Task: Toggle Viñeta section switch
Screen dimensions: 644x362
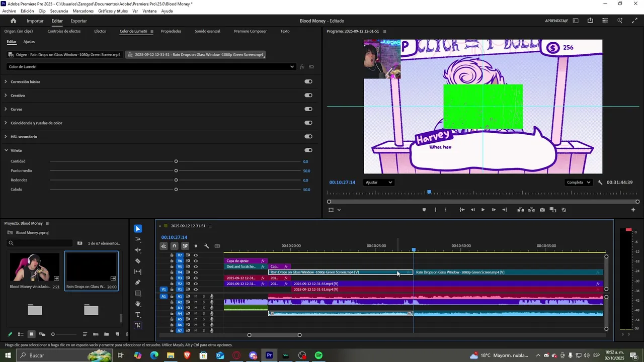Action: pos(308,150)
